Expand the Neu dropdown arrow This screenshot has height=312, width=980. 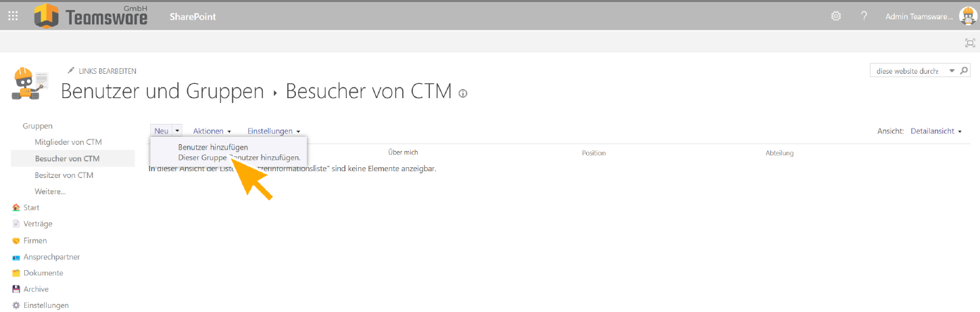[x=177, y=131]
